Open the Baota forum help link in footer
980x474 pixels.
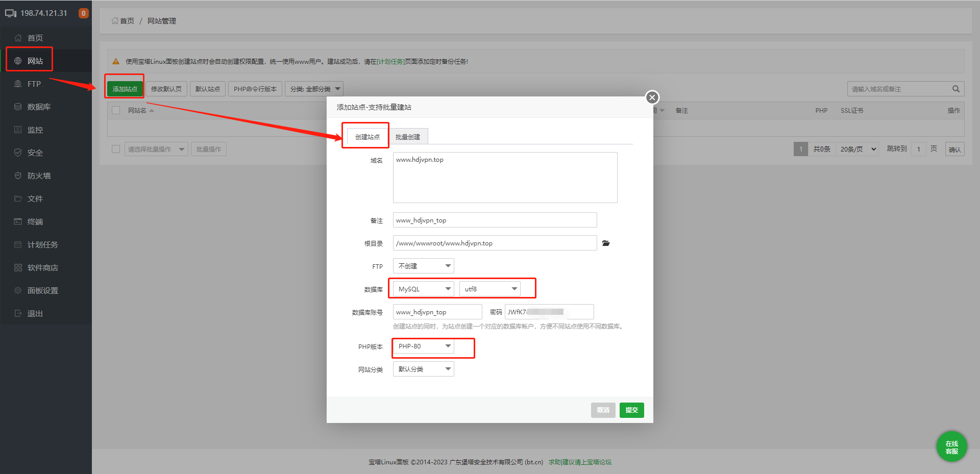(580, 462)
